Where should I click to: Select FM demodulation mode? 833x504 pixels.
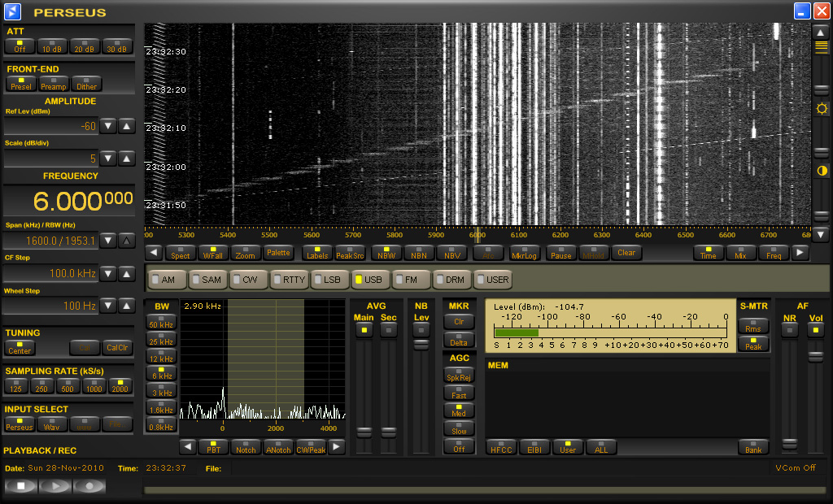coord(411,280)
